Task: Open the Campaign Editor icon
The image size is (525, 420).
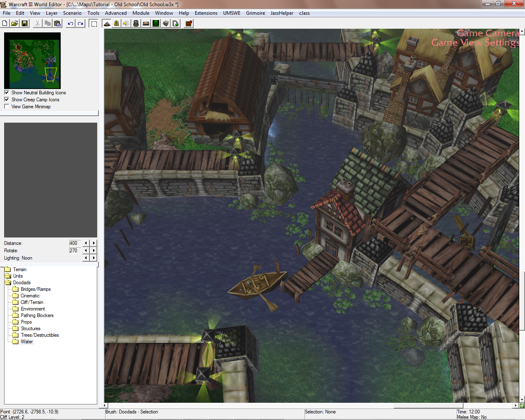Action: point(146,23)
